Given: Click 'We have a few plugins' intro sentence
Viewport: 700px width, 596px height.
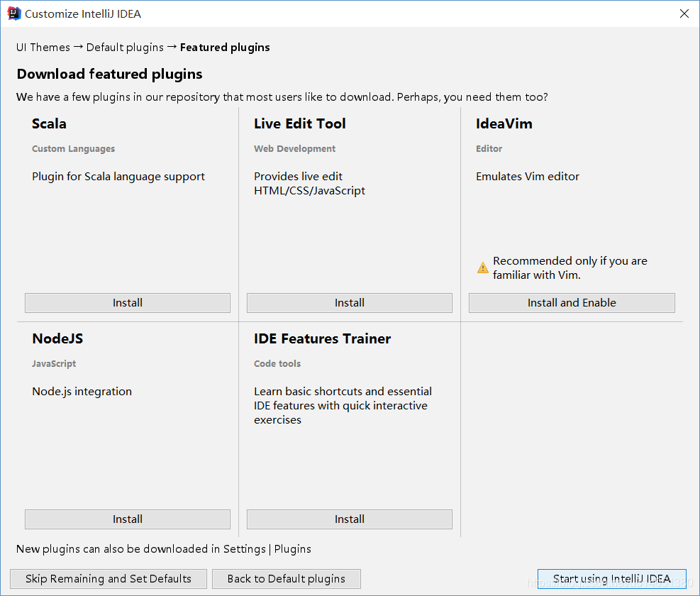Looking at the screenshot, I should click(282, 97).
